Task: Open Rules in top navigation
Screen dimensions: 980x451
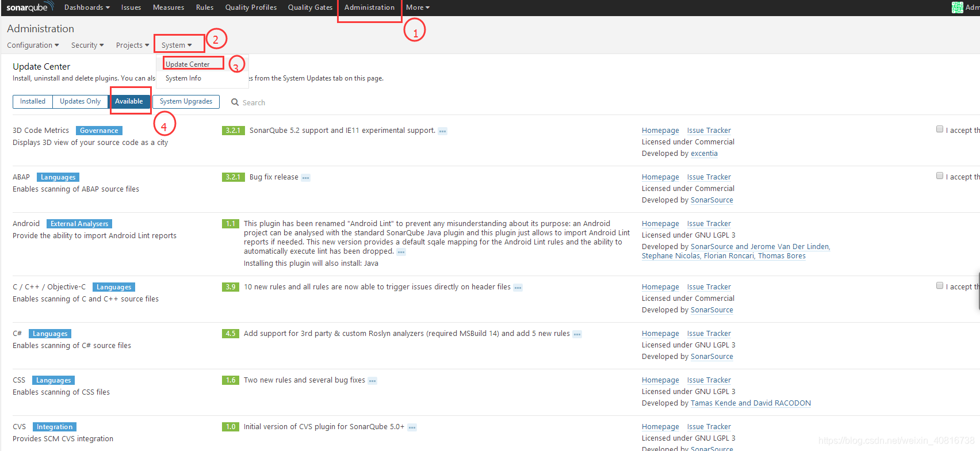Action: 205,7
